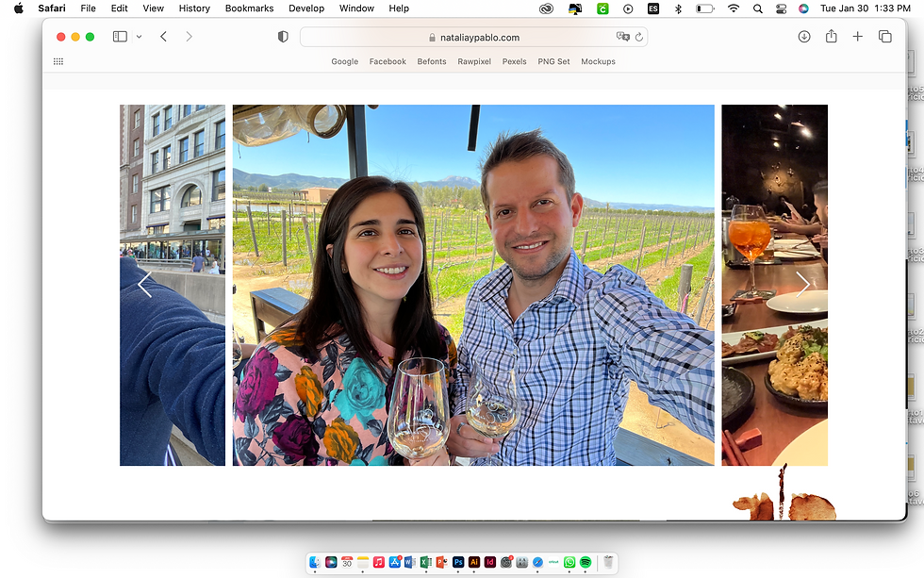Open Microsoft Word from the Dock
The image size is (924, 578).
click(409, 562)
